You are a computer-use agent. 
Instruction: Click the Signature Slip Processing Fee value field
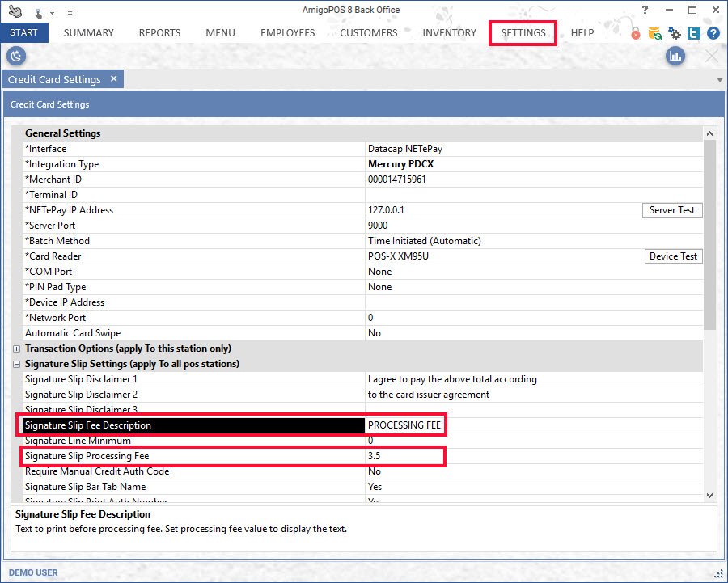pos(404,456)
